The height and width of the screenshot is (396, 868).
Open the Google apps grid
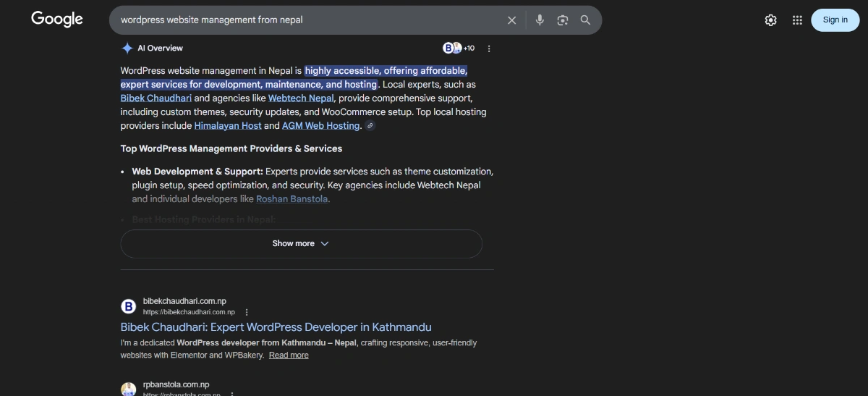click(797, 20)
